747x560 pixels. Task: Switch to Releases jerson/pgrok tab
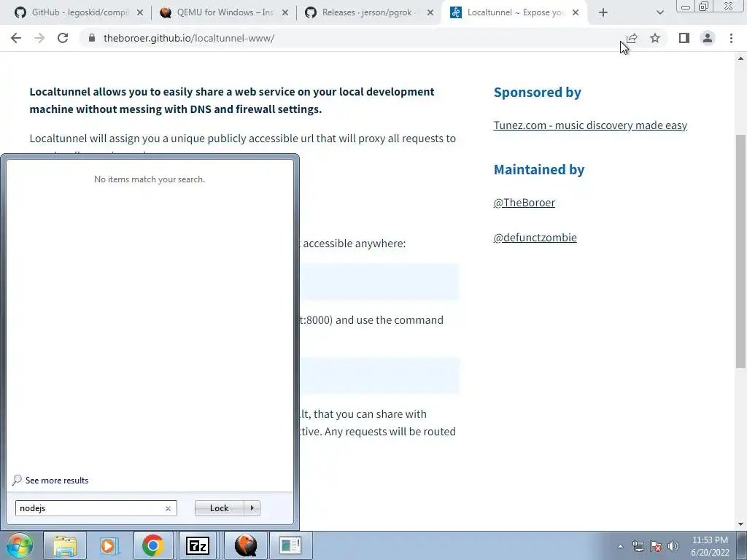(362, 13)
